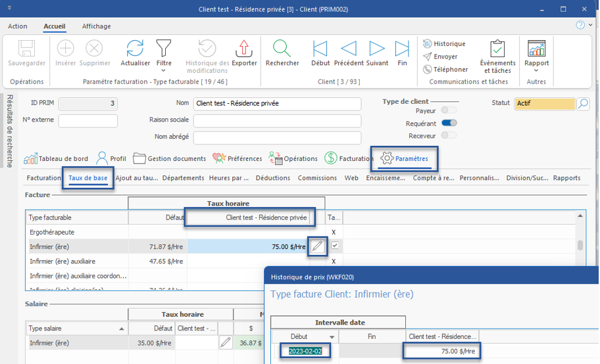Click the Actualiser refresh icon
The height and width of the screenshot is (364, 600).
(x=135, y=49)
